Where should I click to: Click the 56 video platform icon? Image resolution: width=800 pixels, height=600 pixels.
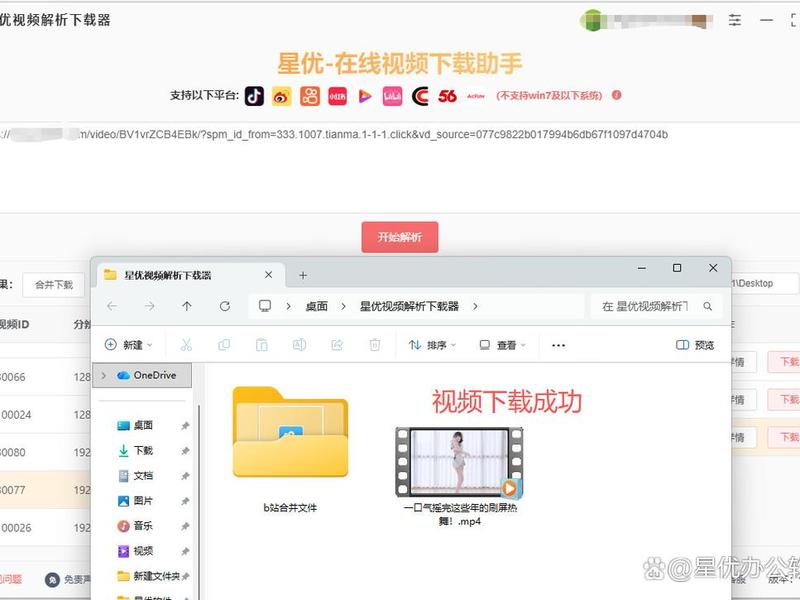447,96
